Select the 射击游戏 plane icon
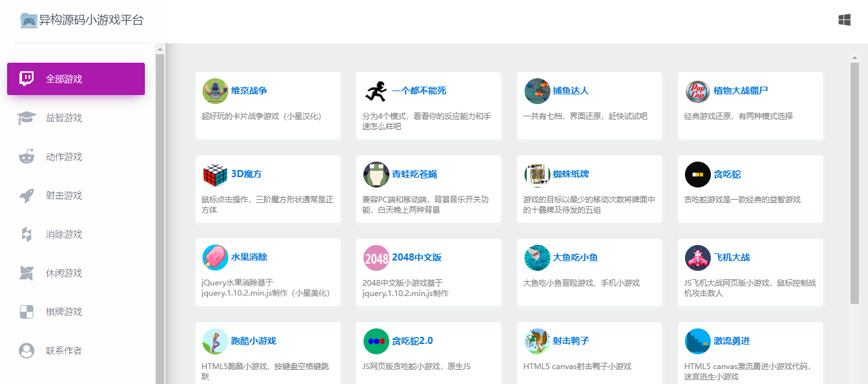 pos(27,195)
